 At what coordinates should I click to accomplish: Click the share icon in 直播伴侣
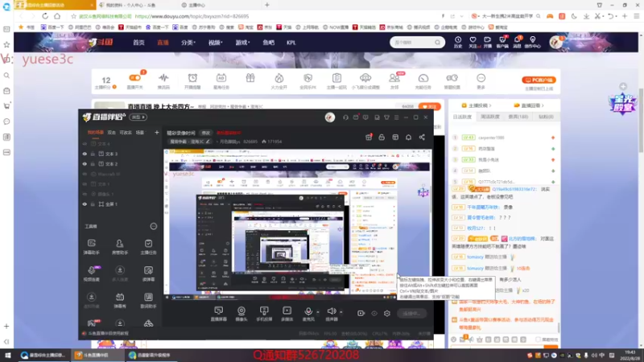point(422,137)
